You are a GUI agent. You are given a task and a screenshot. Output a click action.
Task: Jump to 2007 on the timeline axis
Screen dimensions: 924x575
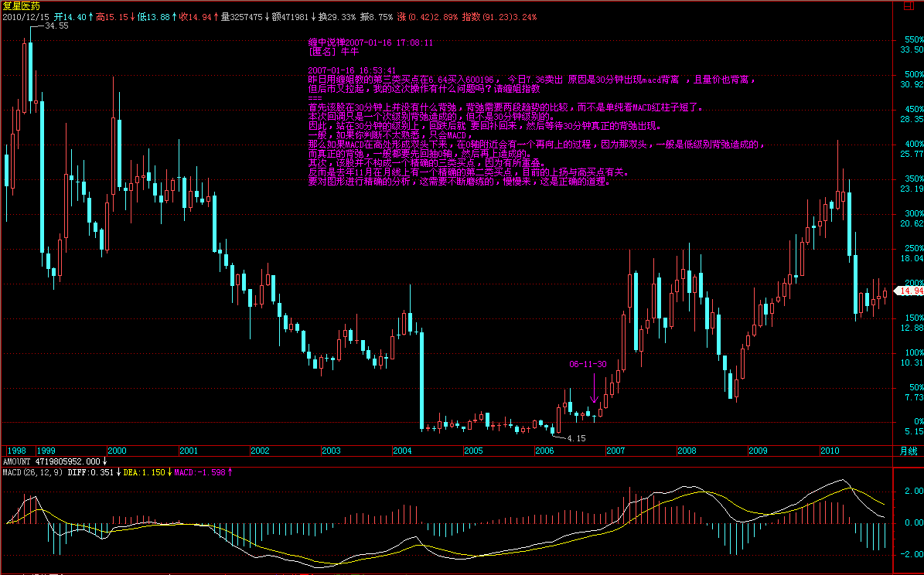coord(615,451)
